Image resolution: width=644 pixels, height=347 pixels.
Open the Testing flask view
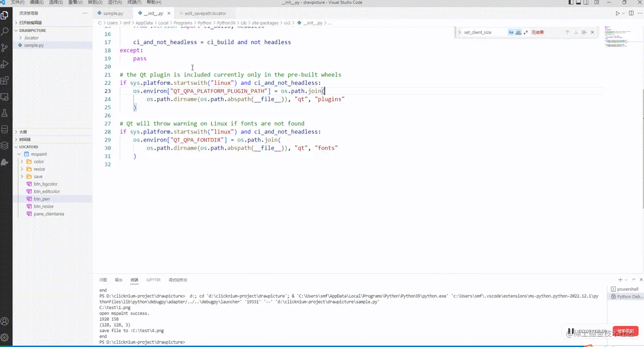point(5,113)
